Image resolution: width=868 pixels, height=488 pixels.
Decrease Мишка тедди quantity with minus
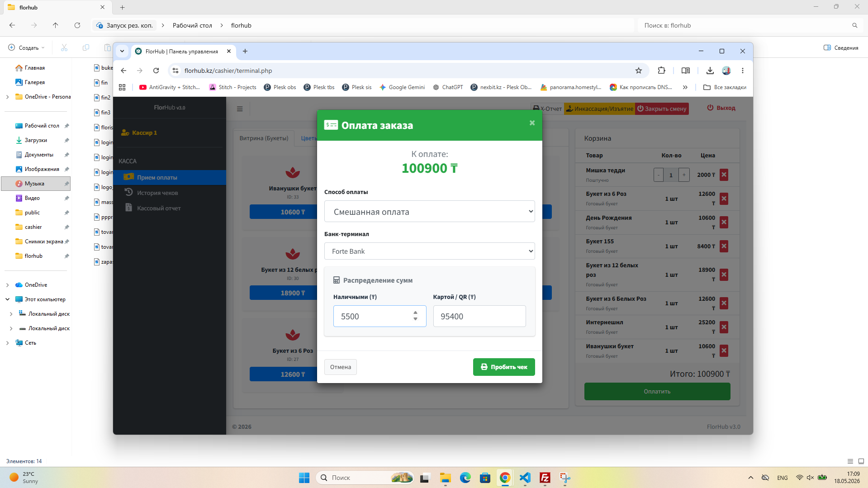click(659, 175)
